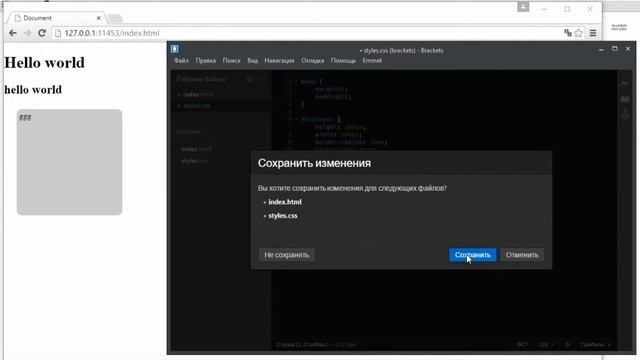Toggle the ВСТ insert mode in status bar

[522, 344]
